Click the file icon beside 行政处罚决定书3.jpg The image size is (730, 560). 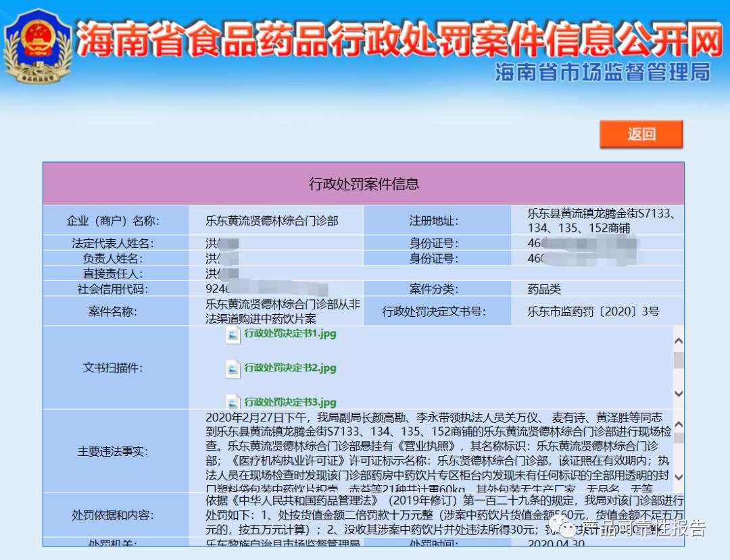(233, 401)
